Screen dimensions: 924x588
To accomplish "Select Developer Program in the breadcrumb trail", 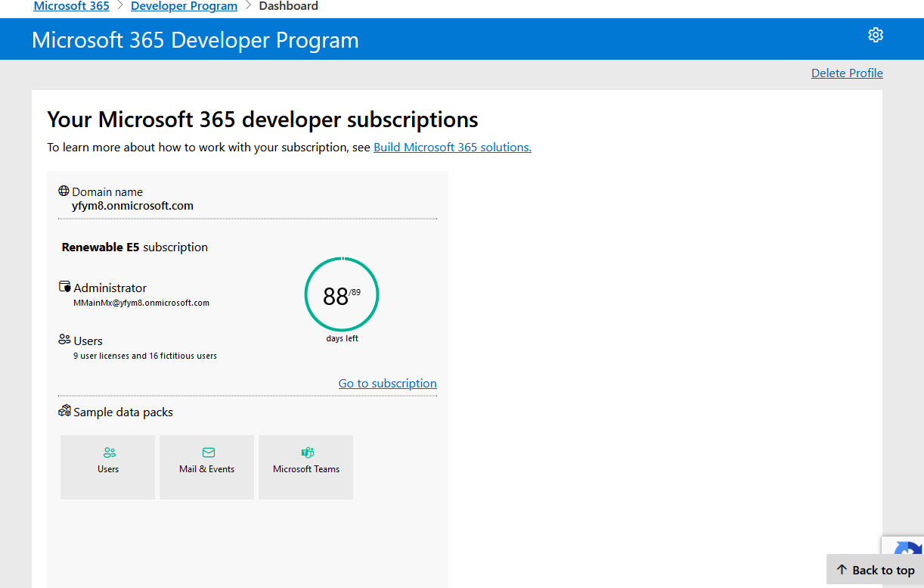I will tap(184, 6).
